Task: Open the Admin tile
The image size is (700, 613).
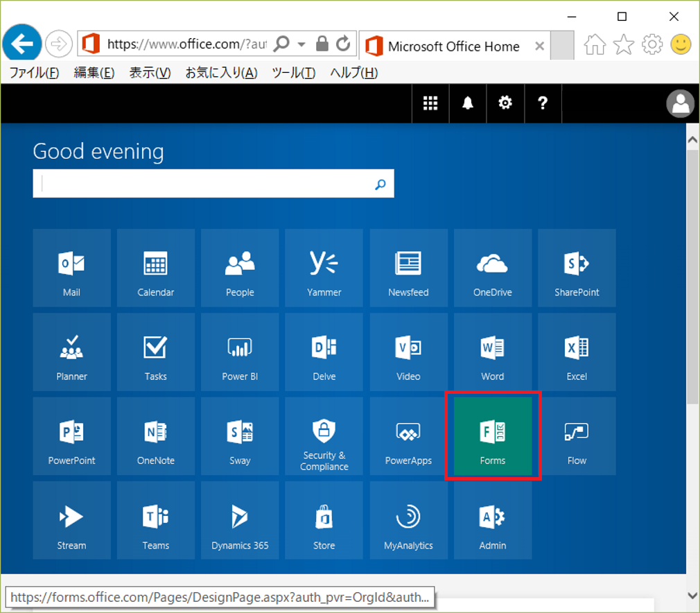Action: [493, 520]
